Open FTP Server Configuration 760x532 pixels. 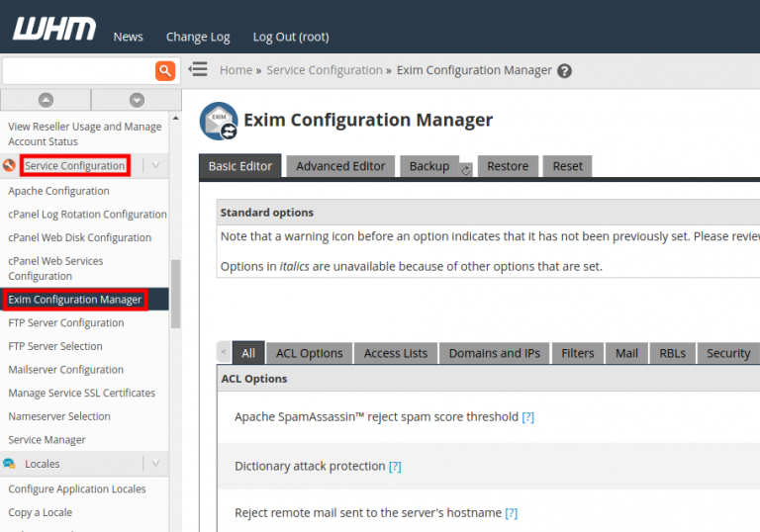point(66,322)
